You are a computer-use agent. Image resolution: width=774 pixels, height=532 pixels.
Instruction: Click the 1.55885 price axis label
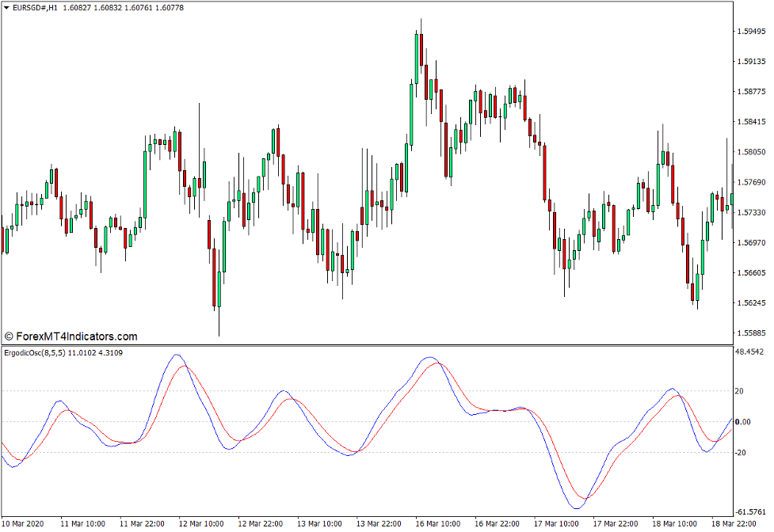751,333
